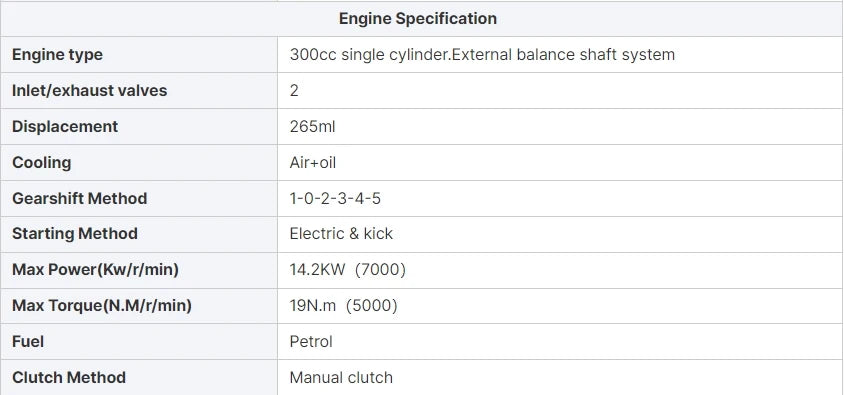Screen dimensions: 844x395
Task: Click the valves value 2
Action: [x=294, y=90]
